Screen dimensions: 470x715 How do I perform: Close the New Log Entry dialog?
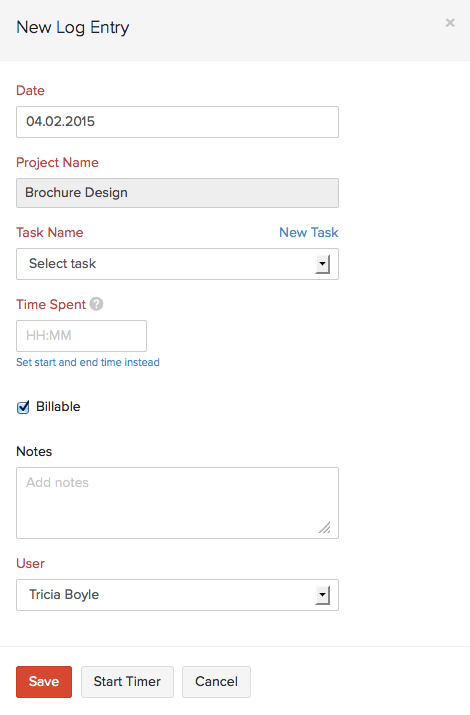(x=450, y=22)
